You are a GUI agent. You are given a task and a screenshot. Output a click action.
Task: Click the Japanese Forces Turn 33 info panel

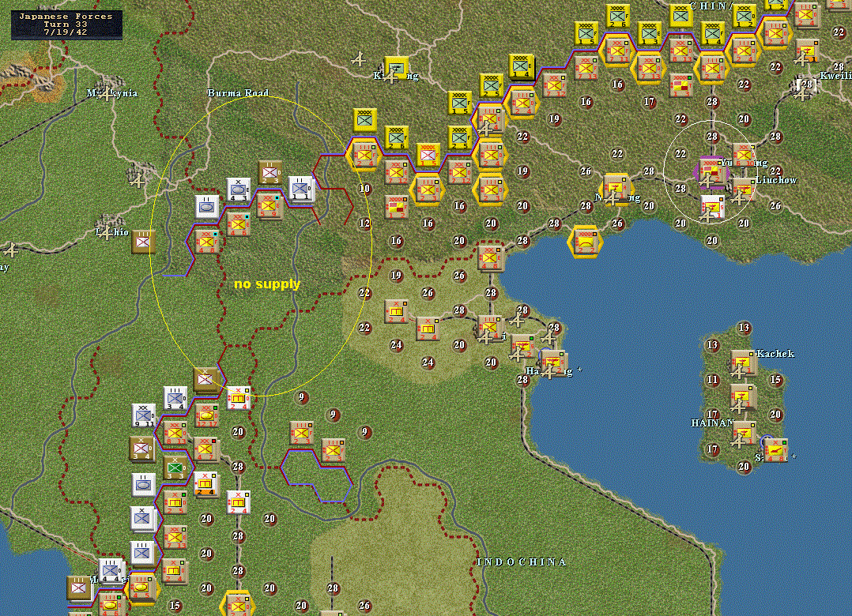pyautogui.click(x=66, y=25)
